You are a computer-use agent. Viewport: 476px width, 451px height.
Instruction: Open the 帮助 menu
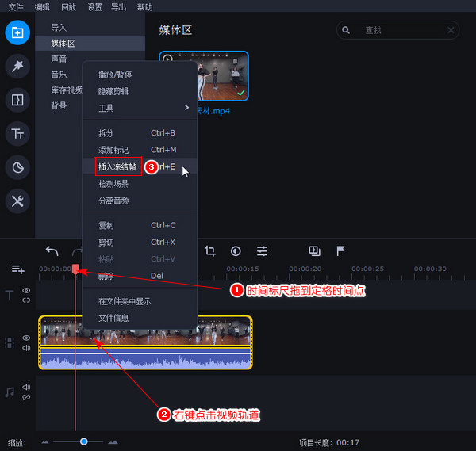145,6
